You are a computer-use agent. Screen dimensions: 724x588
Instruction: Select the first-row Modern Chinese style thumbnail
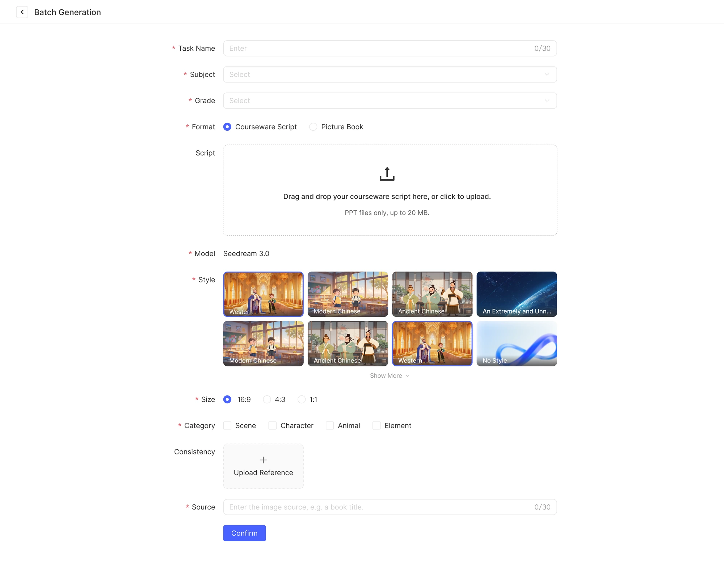(348, 294)
